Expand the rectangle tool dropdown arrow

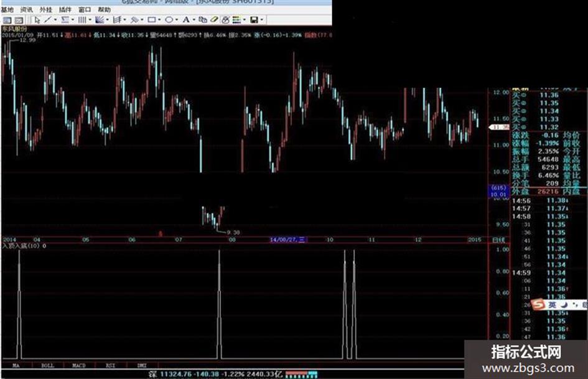pos(159,20)
